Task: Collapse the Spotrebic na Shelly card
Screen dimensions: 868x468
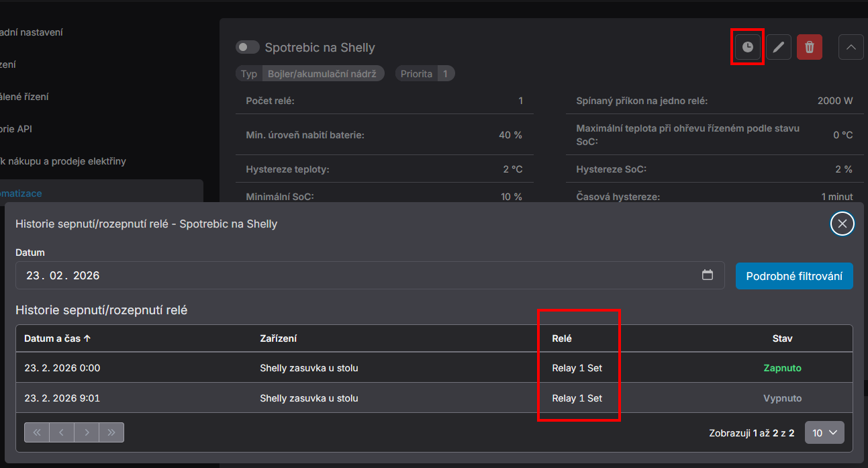Action: 851,47
